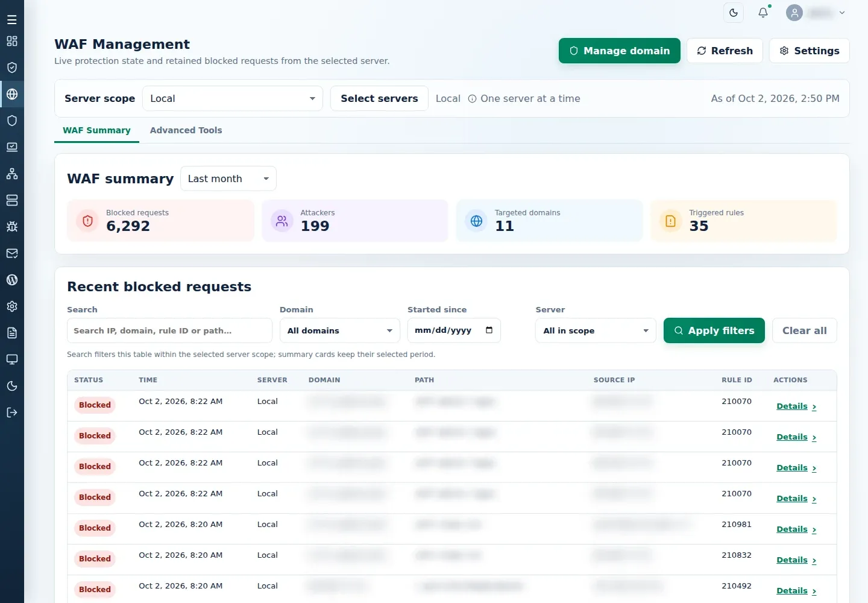The width and height of the screenshot is (868, 603).
Task: Open the shield-check icon in the sidebar
Action: pyautogui.click(x=12, y=68)
